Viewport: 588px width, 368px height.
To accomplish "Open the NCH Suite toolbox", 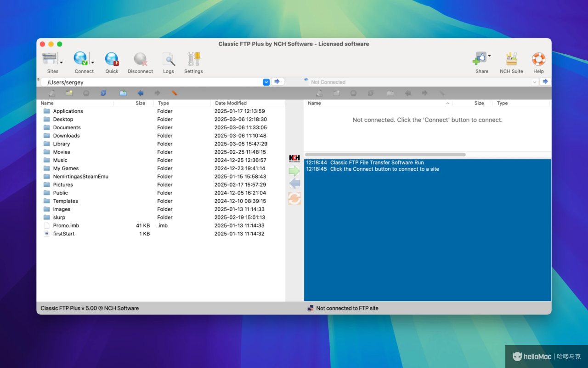I will point(511,59).
